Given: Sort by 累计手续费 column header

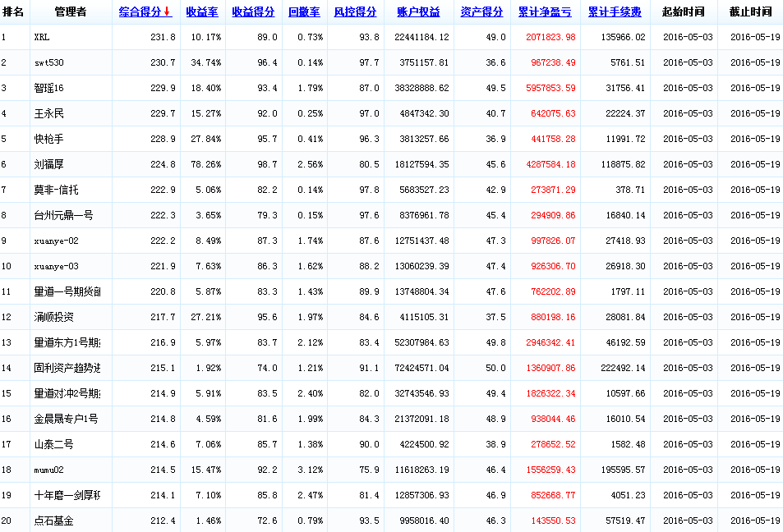Looking at the screenshot, I should click(615, 12).
